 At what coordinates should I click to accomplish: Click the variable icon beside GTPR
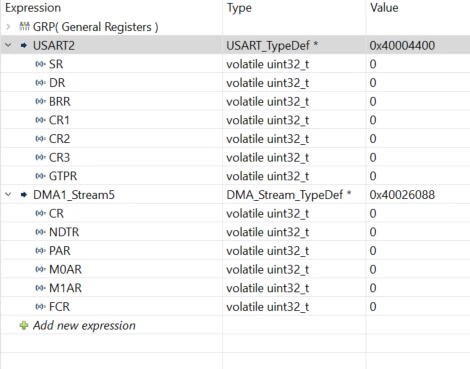pos(40,176)
